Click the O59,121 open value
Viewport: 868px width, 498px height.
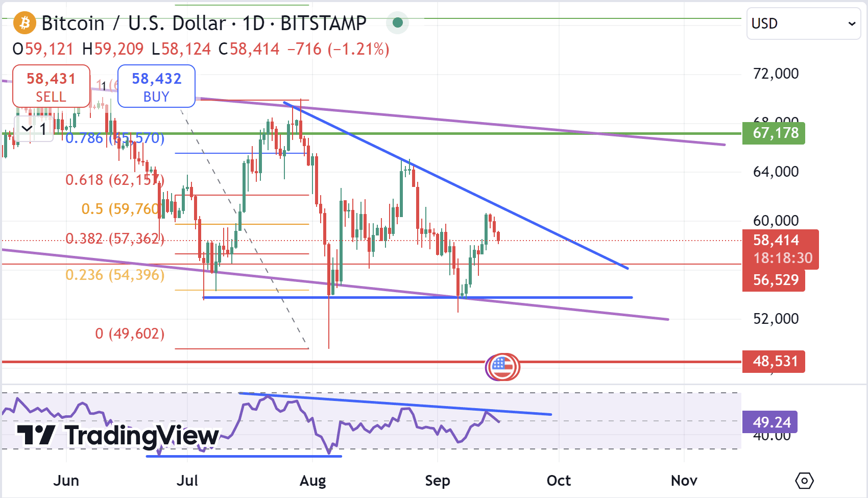[x=43, y=50]
